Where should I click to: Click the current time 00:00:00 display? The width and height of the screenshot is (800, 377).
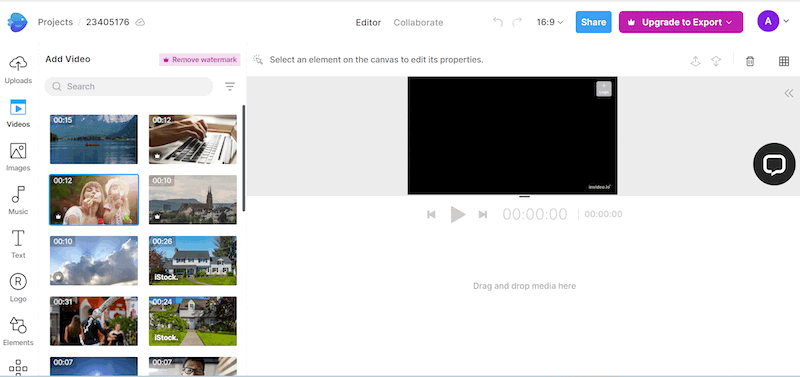(535, 214)
